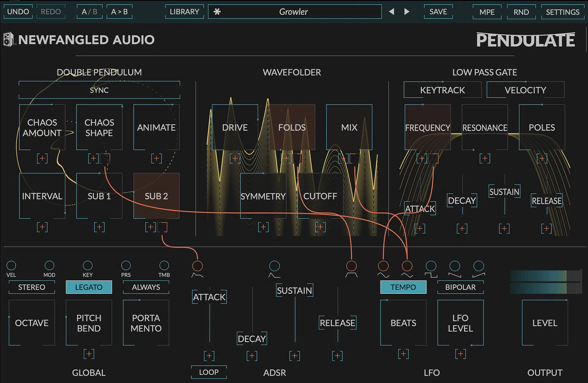The image size is (588, 383).
Task: Click the ADSR DECAY slider
Action: click(252, 339)
